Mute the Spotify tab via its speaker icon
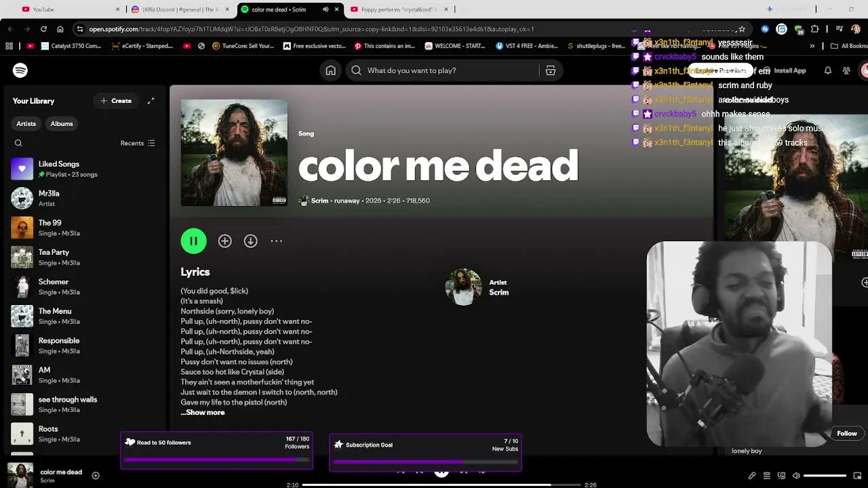Screen dimensions: 868x488 tap(325, 9)
